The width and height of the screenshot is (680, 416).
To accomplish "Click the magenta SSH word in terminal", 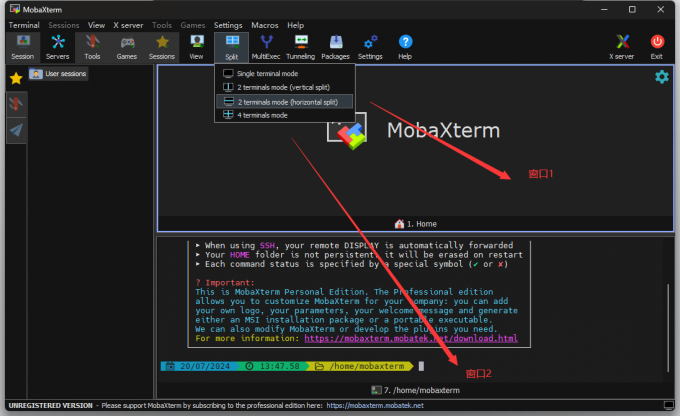I will click(x=267, y=246).
